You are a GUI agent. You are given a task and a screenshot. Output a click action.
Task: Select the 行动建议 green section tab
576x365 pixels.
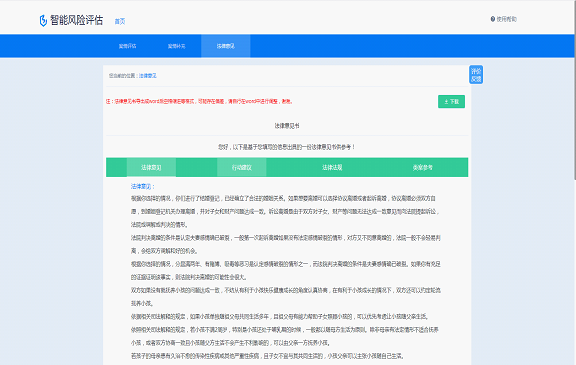click(242, 167)
